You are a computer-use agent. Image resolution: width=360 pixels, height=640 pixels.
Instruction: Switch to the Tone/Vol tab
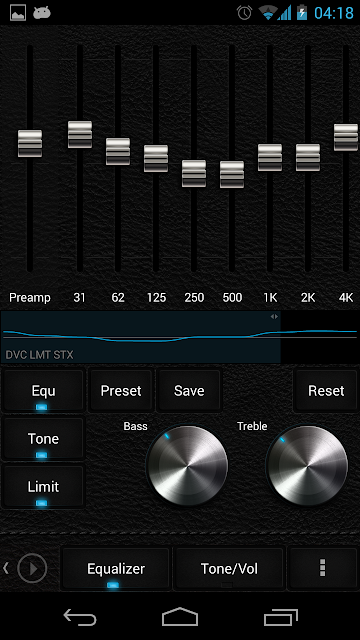click(229, 569)
